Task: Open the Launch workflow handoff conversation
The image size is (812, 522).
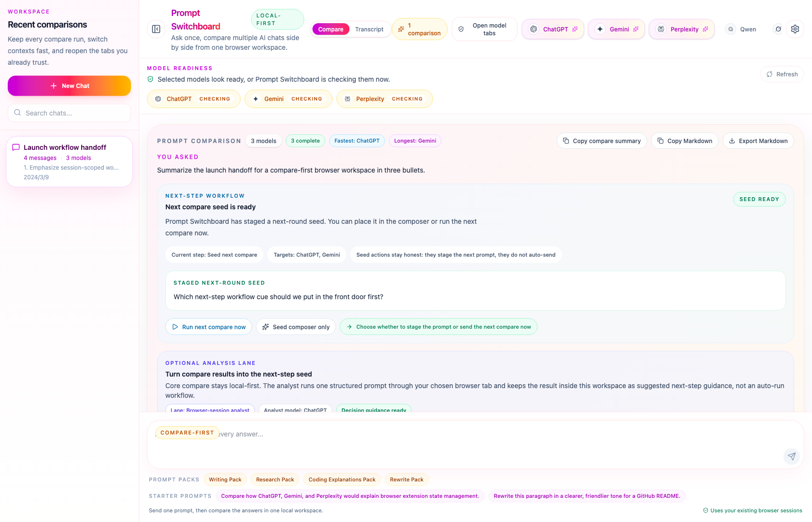Action: point(69,161)
